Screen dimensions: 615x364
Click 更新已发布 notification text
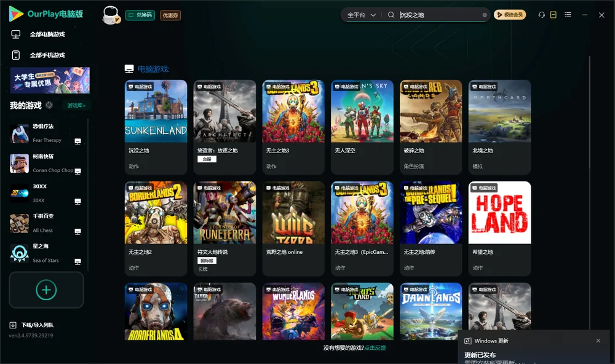click(480, 355)
